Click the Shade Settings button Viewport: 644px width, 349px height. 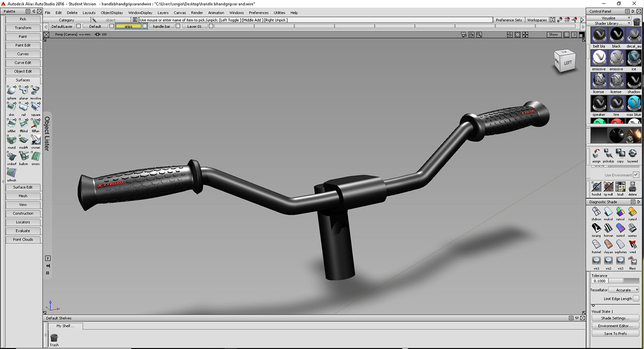[615, 318]
